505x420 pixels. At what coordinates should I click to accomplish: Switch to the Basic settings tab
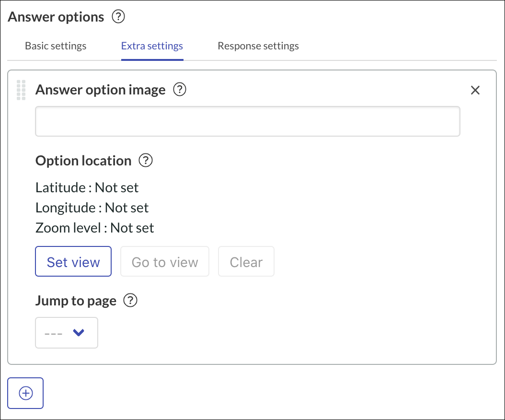(x=56, y=46)
